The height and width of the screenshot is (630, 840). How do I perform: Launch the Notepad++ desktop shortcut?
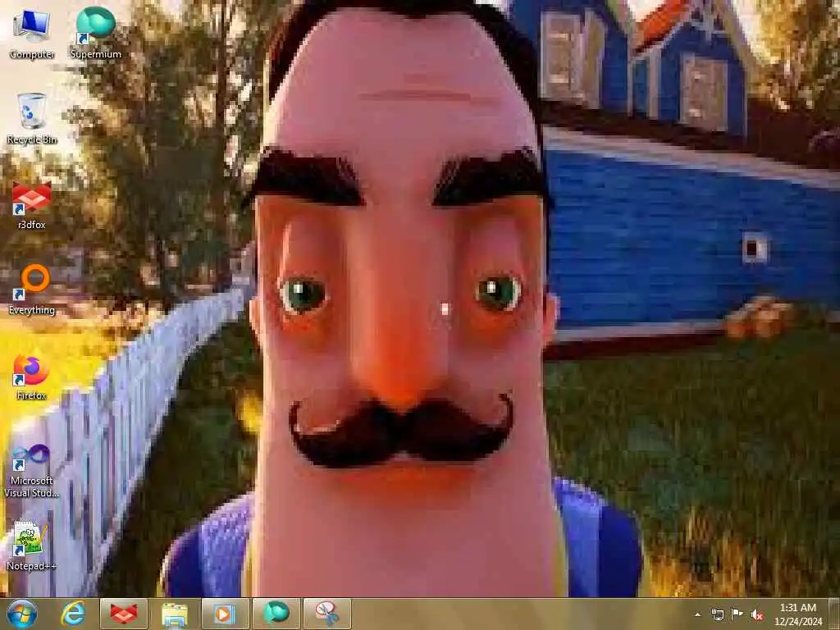(30, 545)
